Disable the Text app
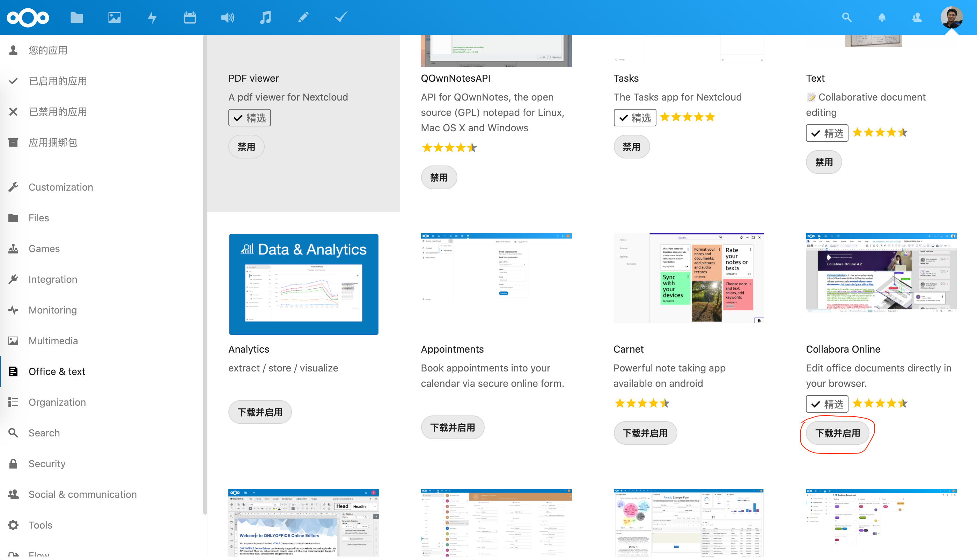Screen dimensions: 977x560 point(824,162)
